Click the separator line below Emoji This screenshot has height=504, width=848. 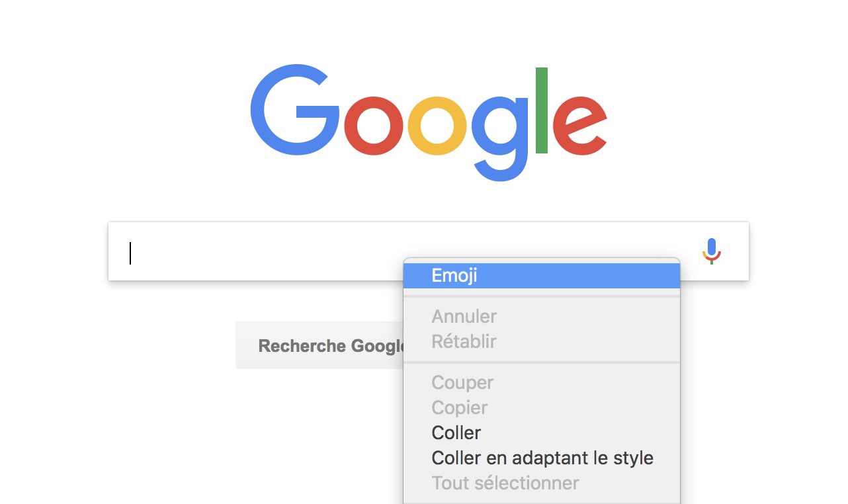pos(541,296)
